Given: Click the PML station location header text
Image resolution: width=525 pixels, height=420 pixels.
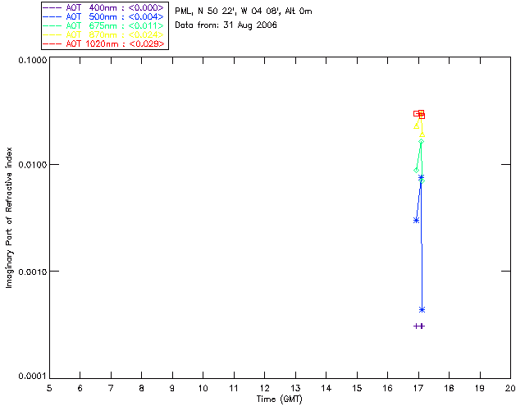Looking at the screenshot, I should tap(244, 11).
